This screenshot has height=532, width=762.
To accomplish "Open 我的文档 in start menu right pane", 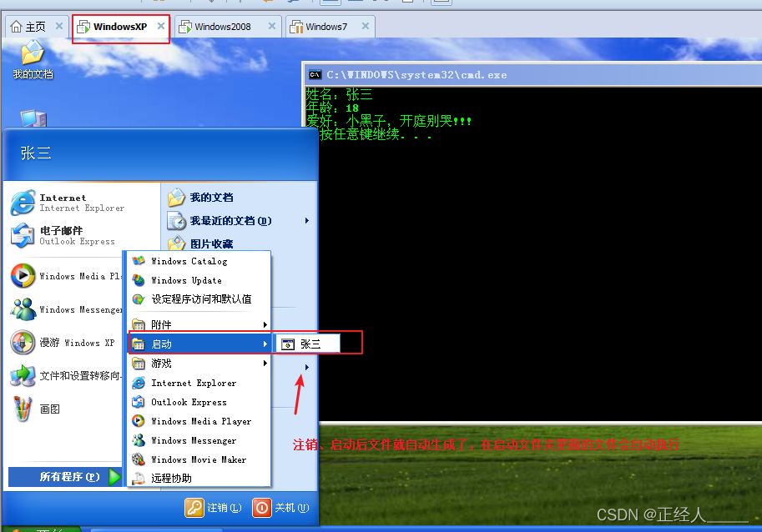I will pyautogui.click(x=200, y=198).
